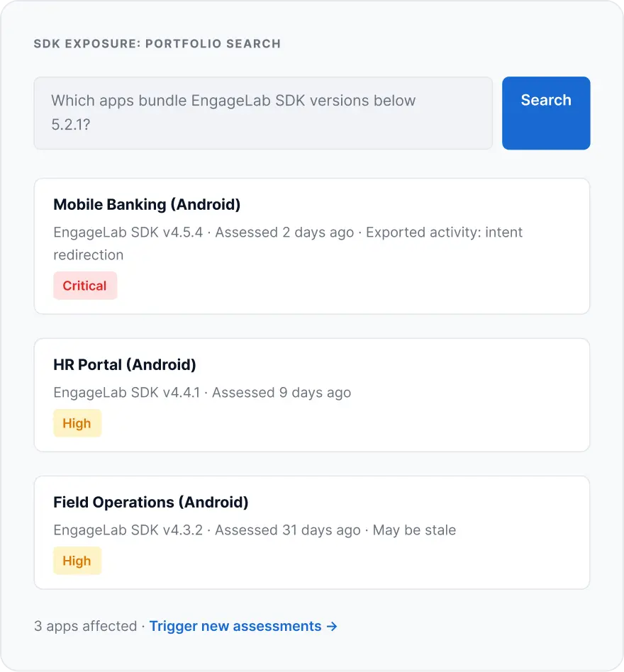This screenshot has height=672, width=624.
Task: Open the HR Portal (Android) result card
Action: tap(312, 395)
